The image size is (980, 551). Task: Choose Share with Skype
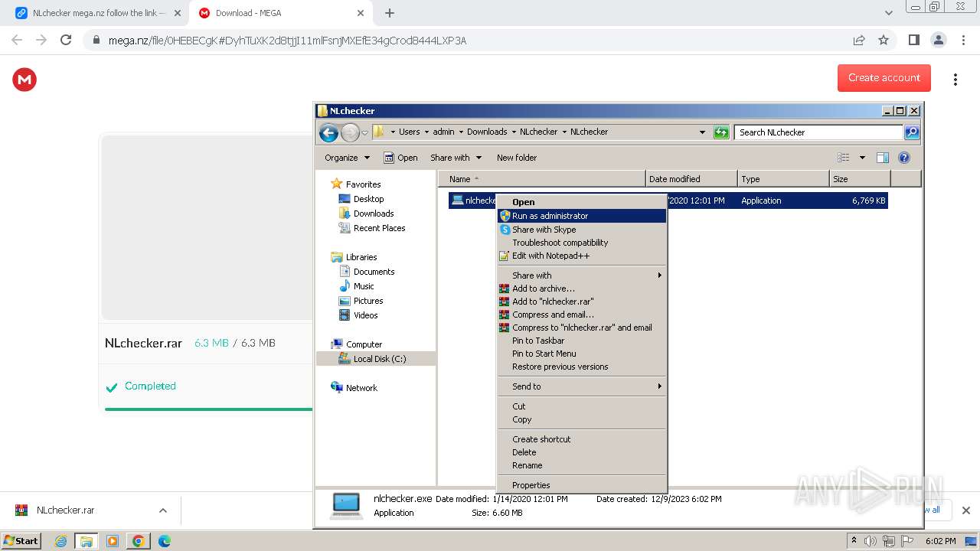pos(581,230)
